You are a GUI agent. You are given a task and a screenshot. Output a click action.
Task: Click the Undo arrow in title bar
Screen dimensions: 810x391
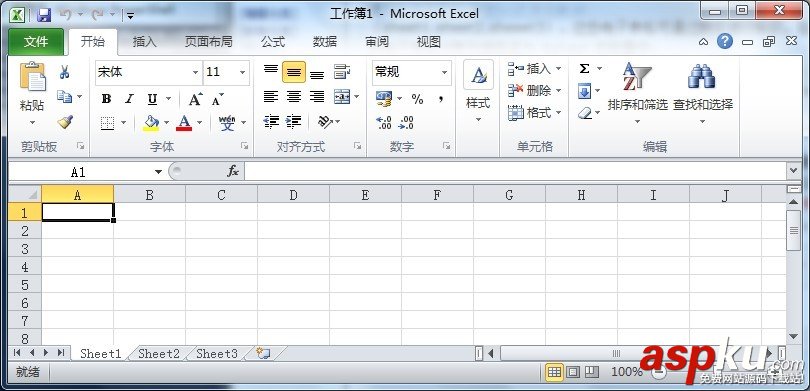click(x=66, y=15)
